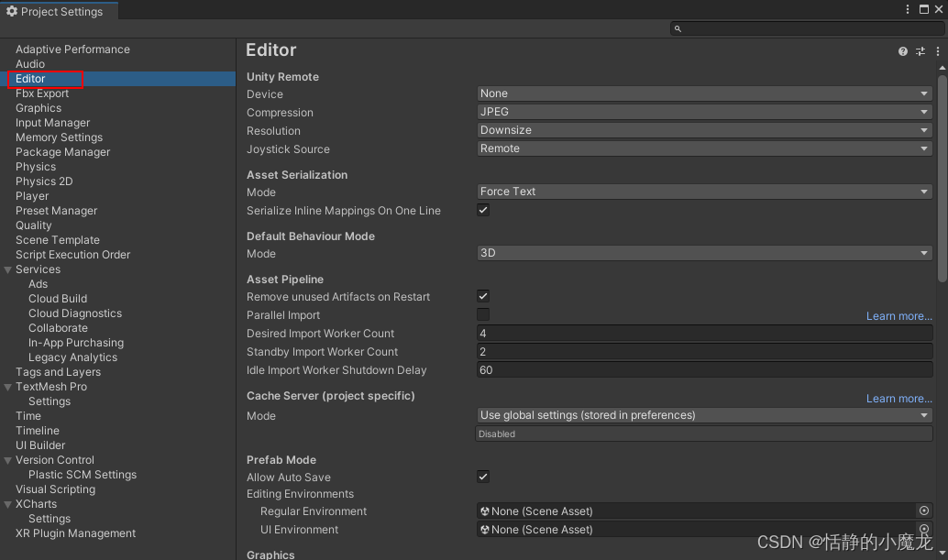Pick scene asset for UI Environment
The width and height of the screenshot is (948, 560).
point(924,529)
